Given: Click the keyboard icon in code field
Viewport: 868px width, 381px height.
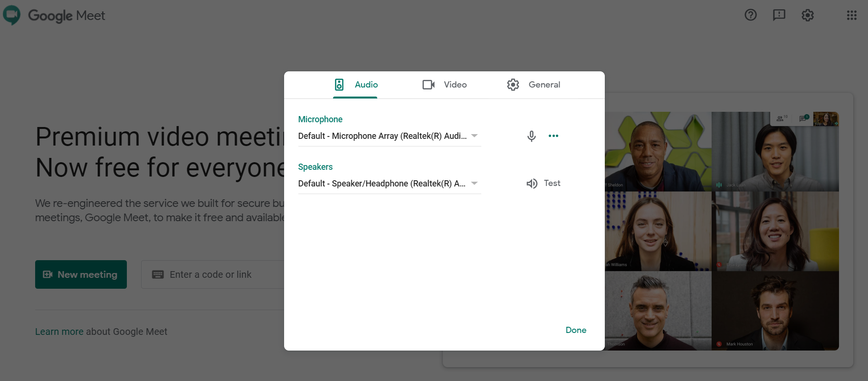Looking at the screenshot, I should coord(158,274).
